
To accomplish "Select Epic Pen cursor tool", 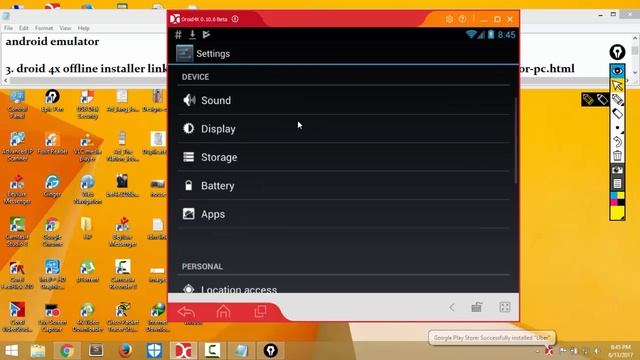I will point(617,85).
